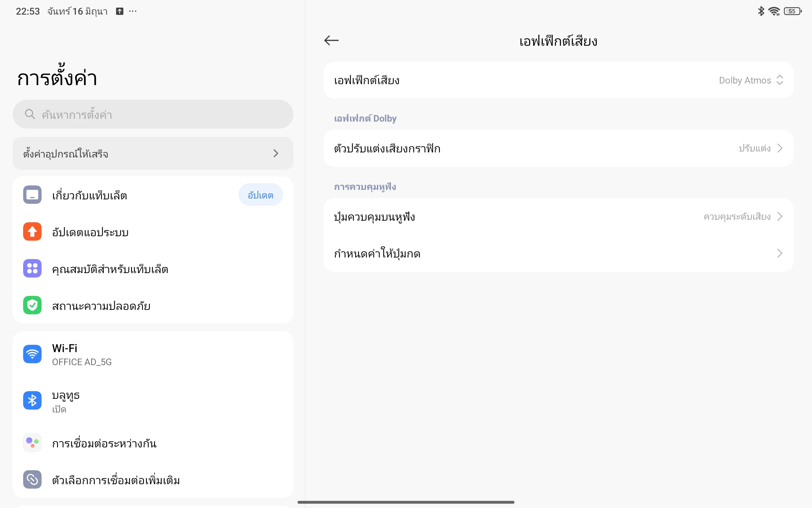The image size is (812, 508).
Task: Open the About tablet icon
Action: (32, 195)
